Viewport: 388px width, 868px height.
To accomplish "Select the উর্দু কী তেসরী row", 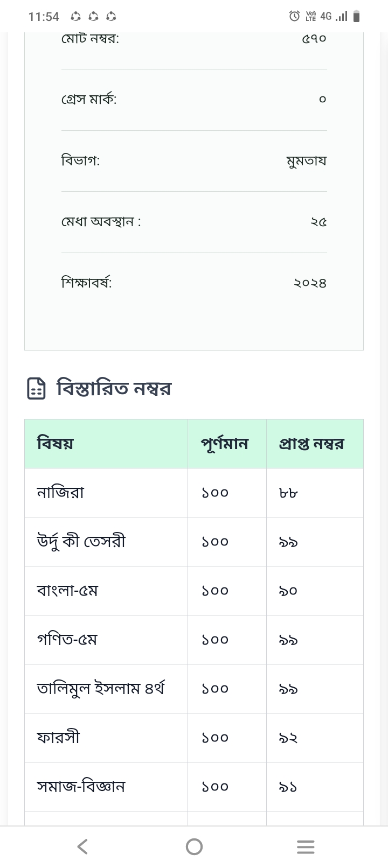I will 81,542.
